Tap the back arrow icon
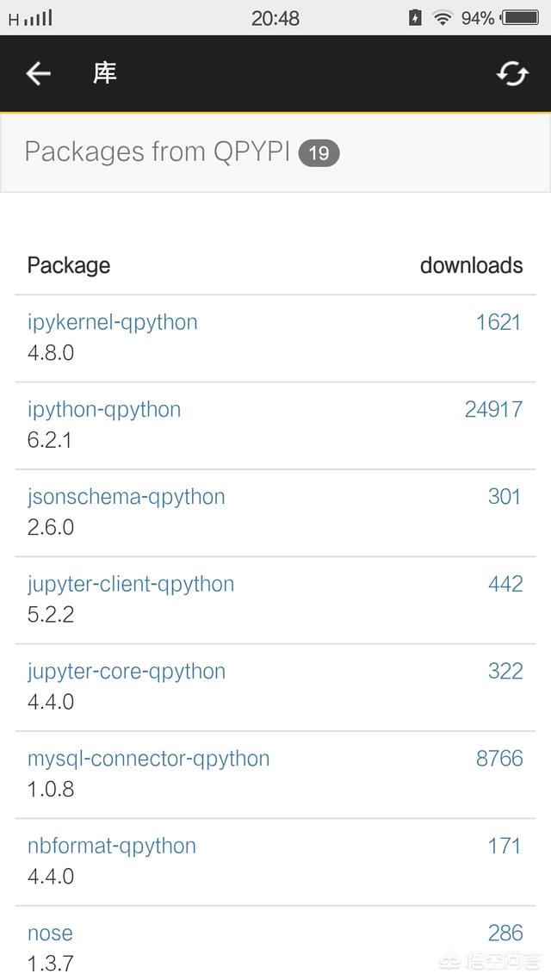Image resolution: width=551 pixels, height=980 pixels. pyautogui.click(x=38, y=74)
